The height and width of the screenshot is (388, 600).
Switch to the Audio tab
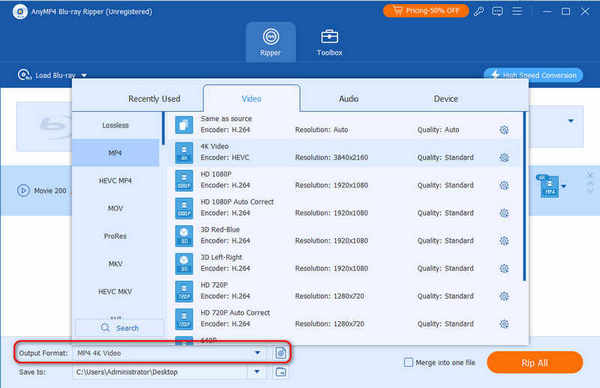click(349, 99)
